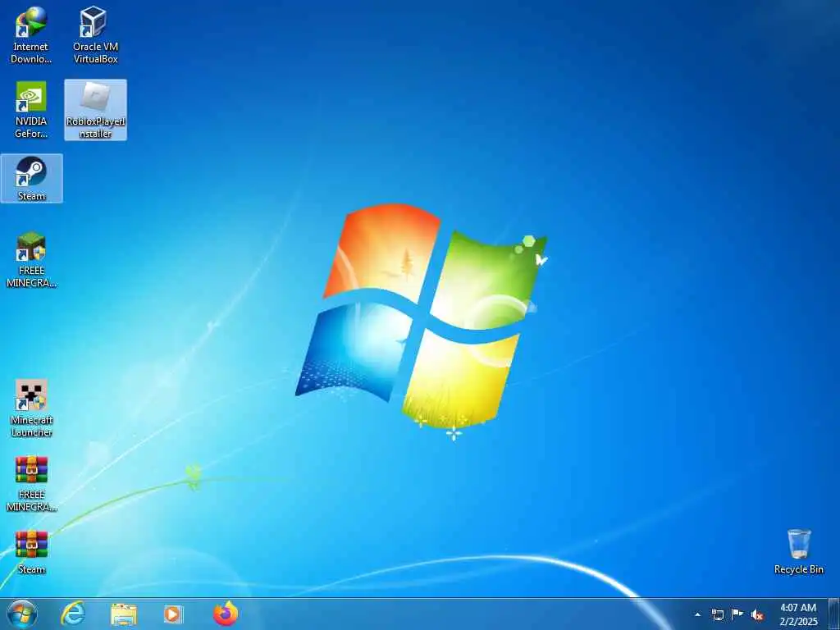
Task: Click the Show desktop button at the taskbar edge
Action: point(834,614)
